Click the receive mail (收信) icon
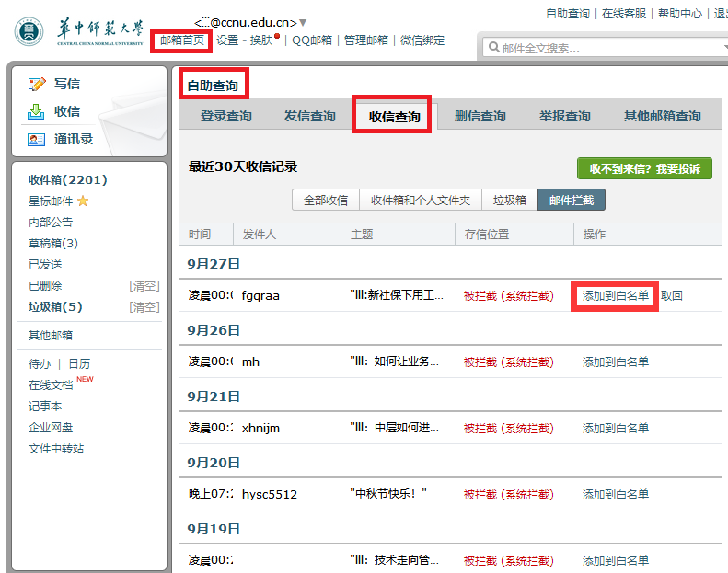Image resolution: width=728 pixels, height=573 pixels. (x=37, y=111)
